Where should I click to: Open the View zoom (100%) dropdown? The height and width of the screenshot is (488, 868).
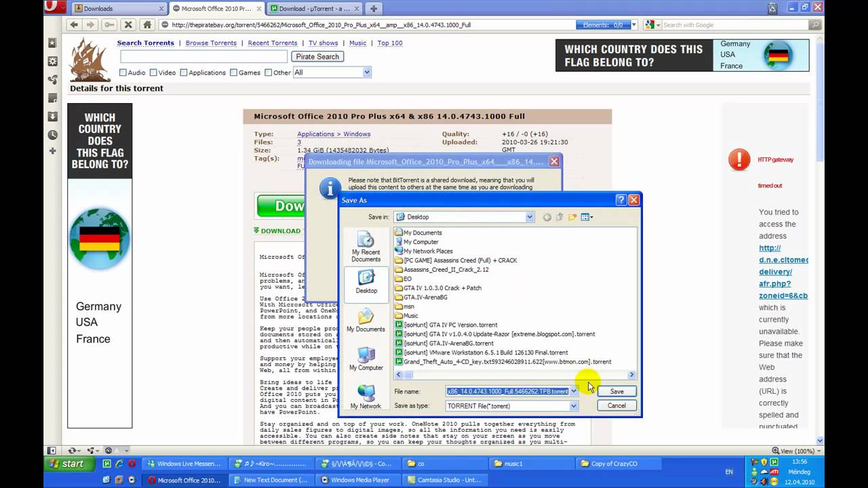coord(817,451)
